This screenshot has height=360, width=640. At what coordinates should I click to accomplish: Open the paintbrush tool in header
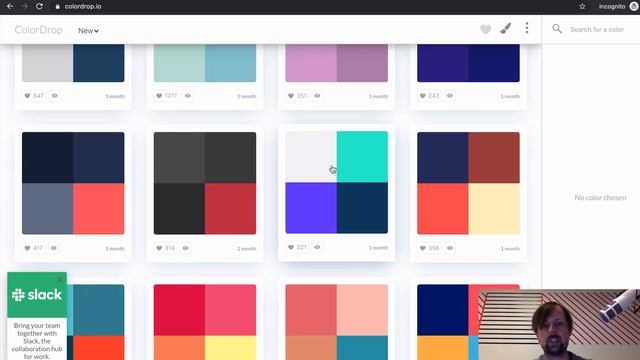(x=505, y=29)
